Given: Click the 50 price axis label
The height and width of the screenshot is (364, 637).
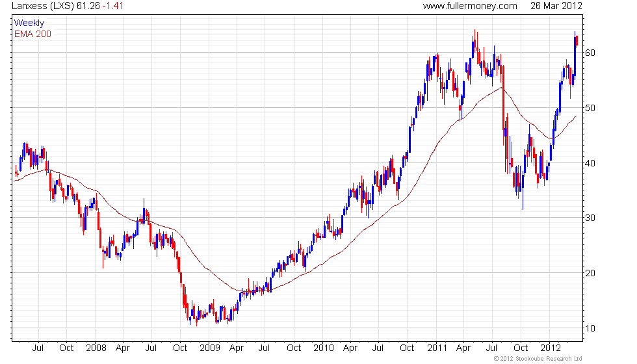Looking at the screenshot, I should (590, 108).
